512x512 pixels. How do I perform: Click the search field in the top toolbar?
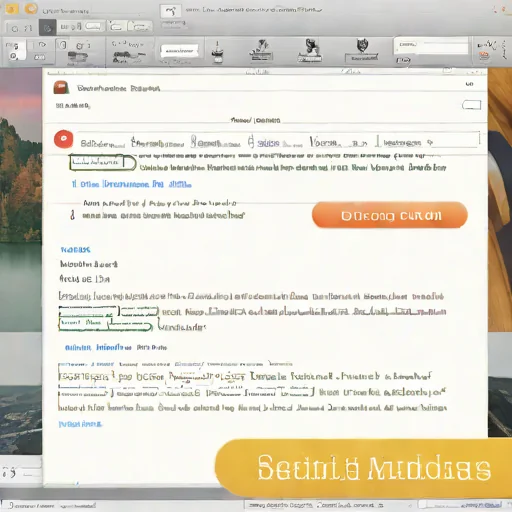click(x=431, y=46)
